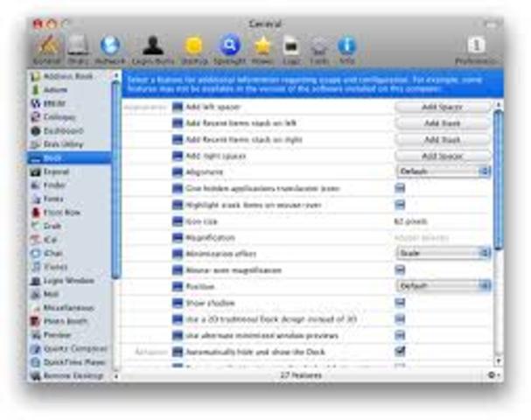Open the Login Items toolbar section
This screenshot has height=420, width=531.
pyautogui.click(x=153, y=50)
